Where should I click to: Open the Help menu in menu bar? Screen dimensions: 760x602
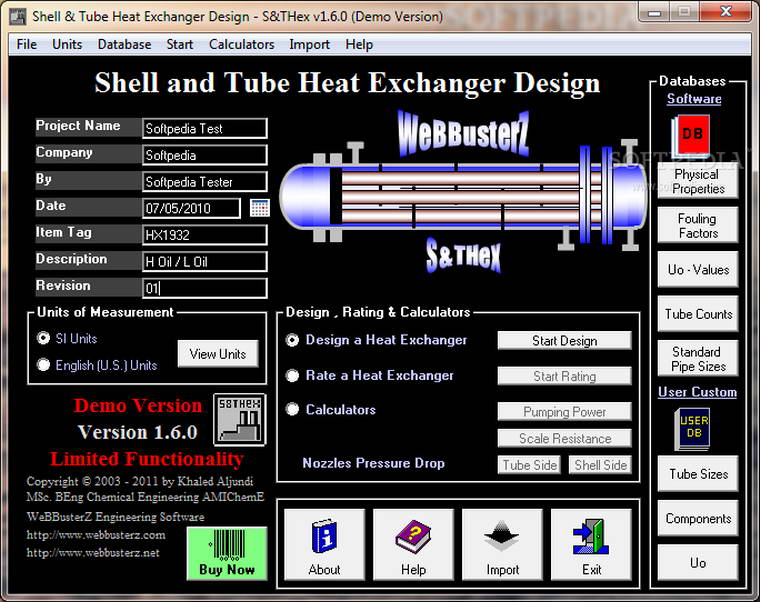[359, 45]
